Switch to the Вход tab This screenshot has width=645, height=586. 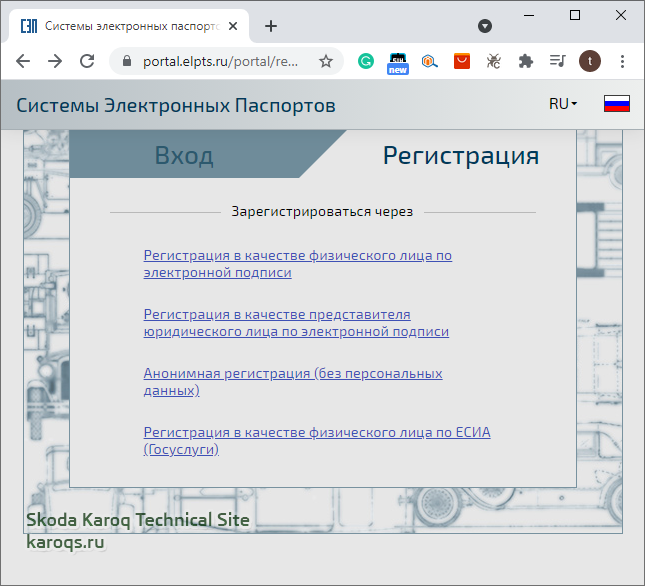184,155
